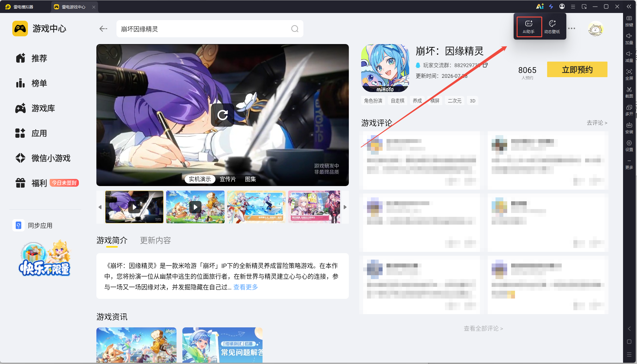Enter fullscreen with 全屏 icon
This screenshot has height=364, width=637.
coord(629,75)
